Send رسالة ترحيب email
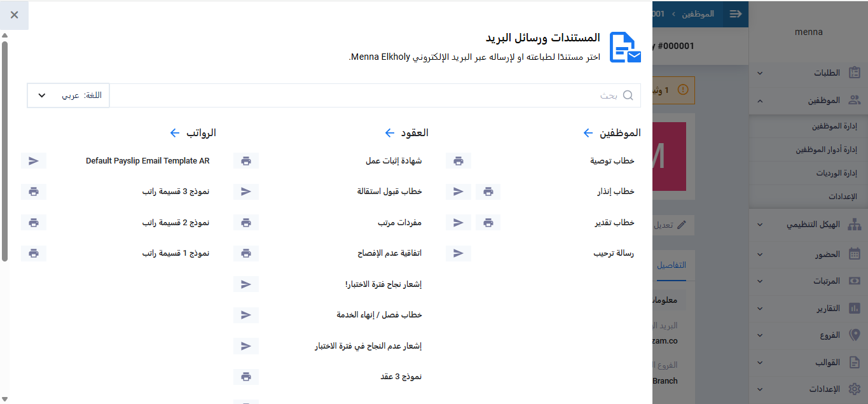This screenshot has width=868, height=404. point(458,253)
